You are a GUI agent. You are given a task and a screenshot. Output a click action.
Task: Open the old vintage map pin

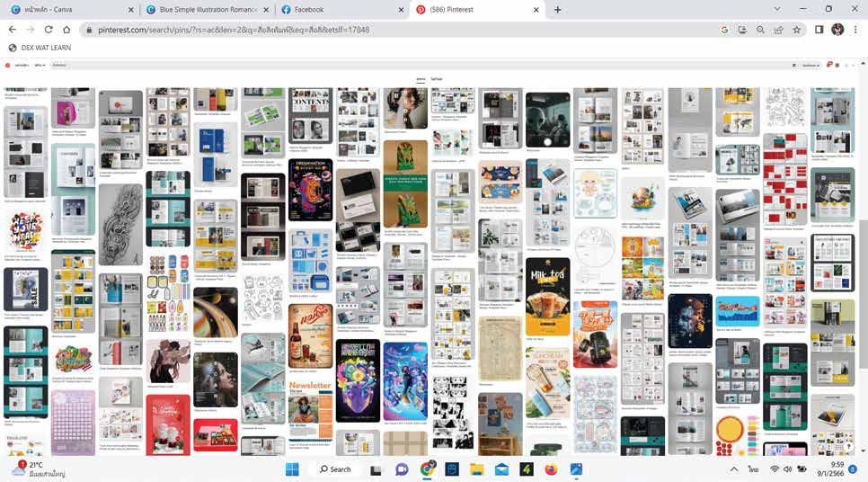[500, 349]
